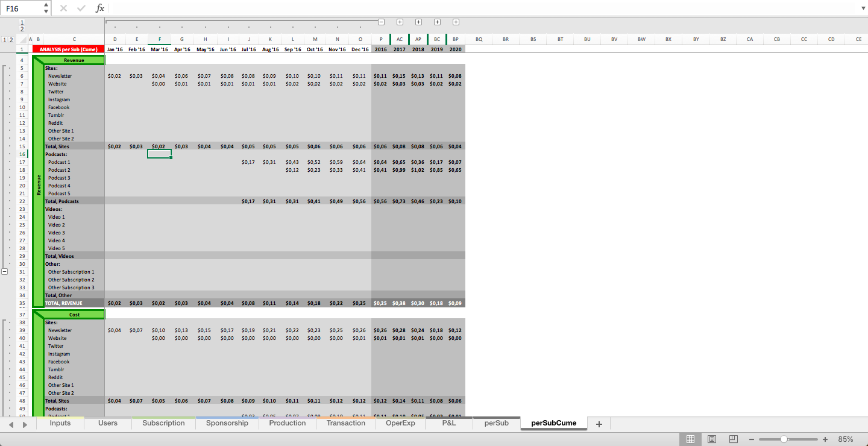Go to the Production sheet tab

(x=288, y=423)
